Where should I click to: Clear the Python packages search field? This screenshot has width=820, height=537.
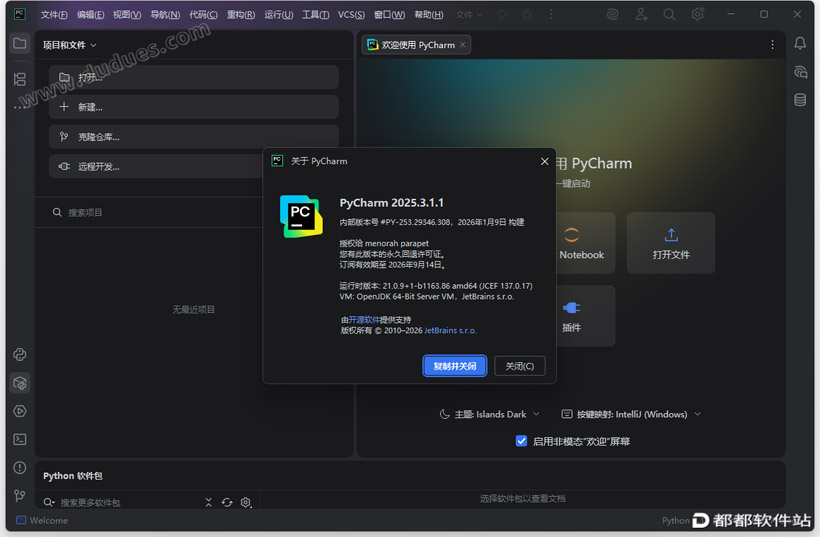coord(209,502)
